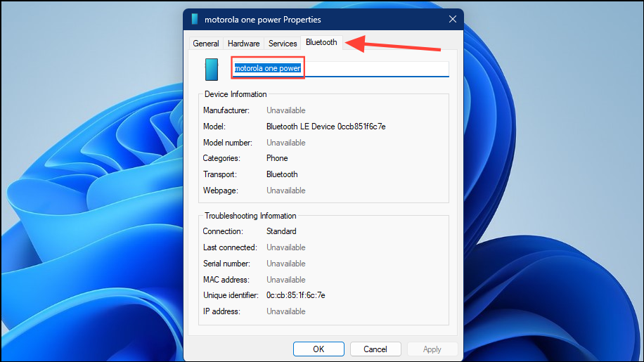Viewport: 644px width, 362px height.
Task: Confirm with the OK button
Action: point(318,349)
